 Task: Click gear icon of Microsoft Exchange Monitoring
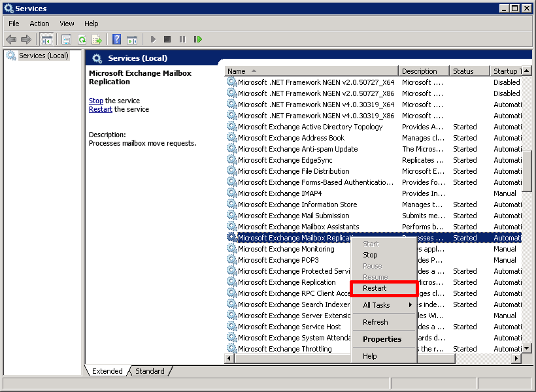point(232,248)
